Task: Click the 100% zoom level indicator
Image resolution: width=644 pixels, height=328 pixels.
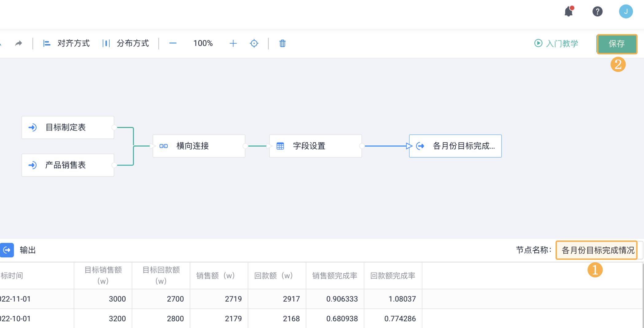Action: click(x=203, y=43)
